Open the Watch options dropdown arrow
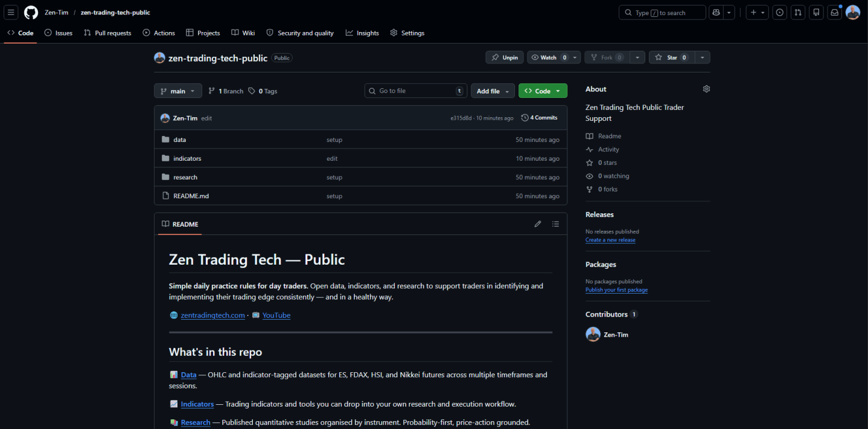The height and width of the screenshot is (429, 868). pos(575,57)
